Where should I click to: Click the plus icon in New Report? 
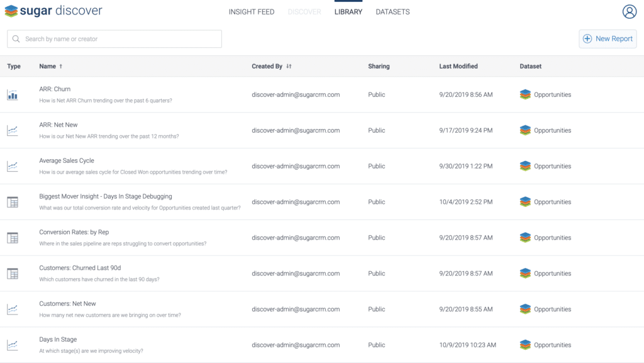[587, 38]
